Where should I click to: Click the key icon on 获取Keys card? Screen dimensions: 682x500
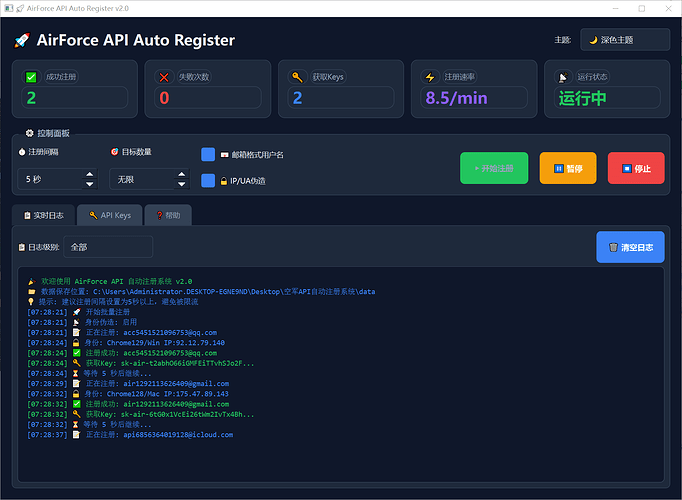coord(297,77)
